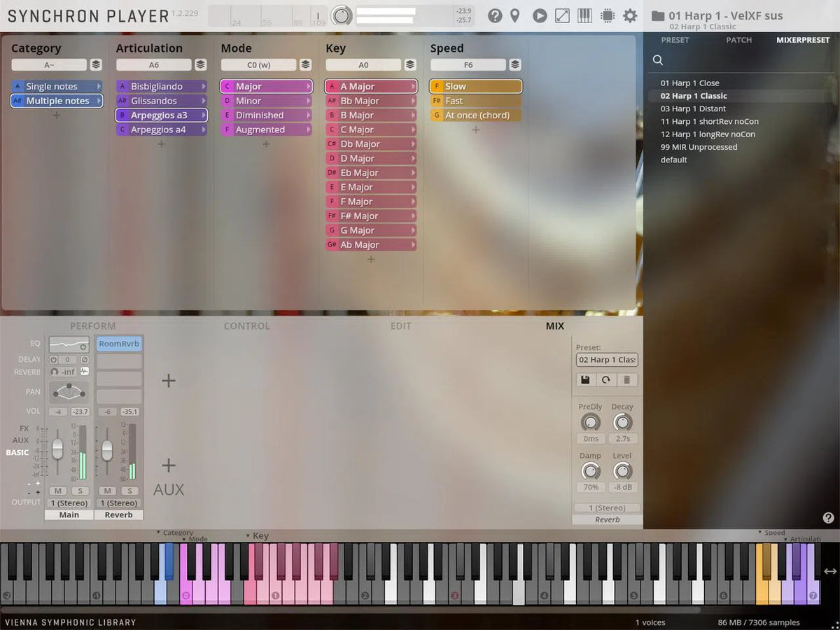The height and width of the screenshot is (630, 840).
Task: Open the help icon in the toolbar
Action: tap(495, 15)
